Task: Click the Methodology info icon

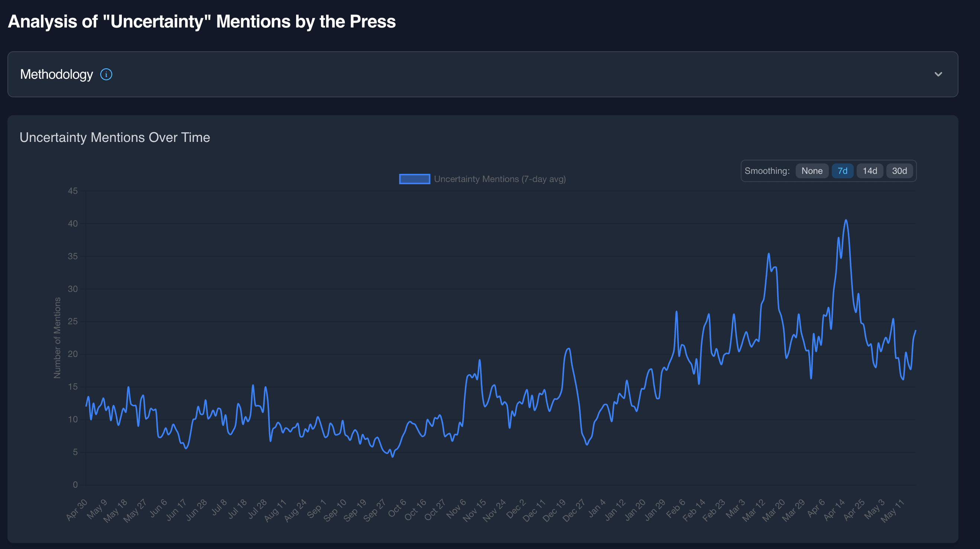Action: click(106, 74)
